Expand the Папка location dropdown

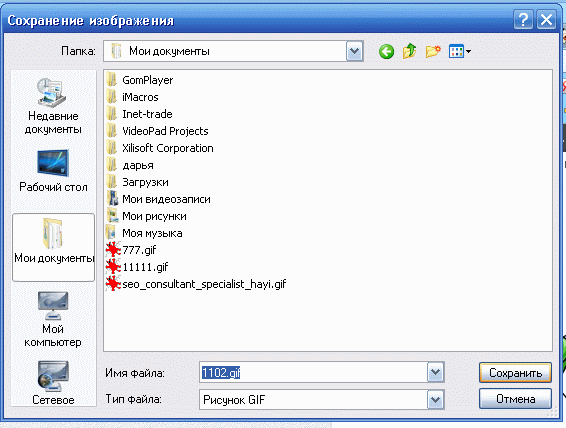pyautogui.click(x=354, y=51)
